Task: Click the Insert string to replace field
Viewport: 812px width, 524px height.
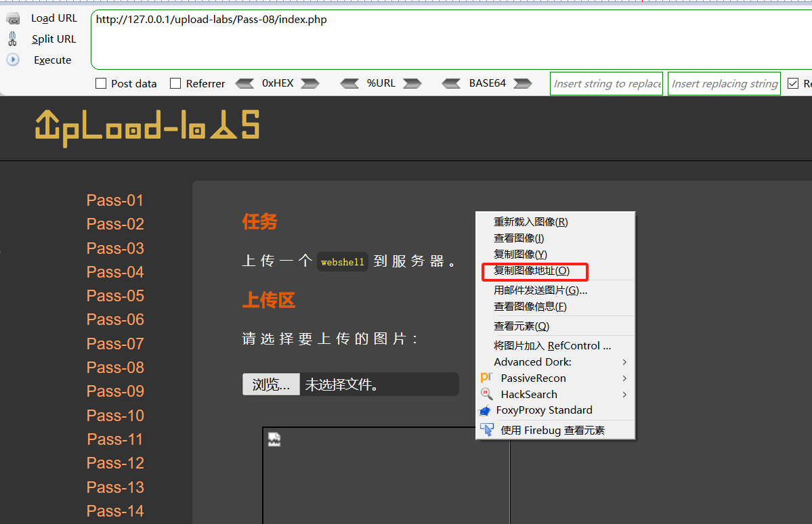Action: point(606,83)
